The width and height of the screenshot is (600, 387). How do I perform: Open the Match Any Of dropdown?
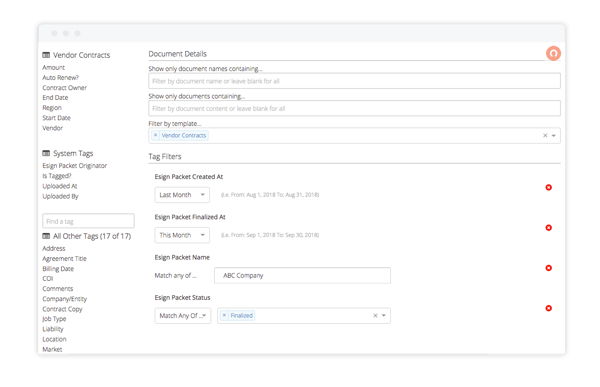tap(183, 316)
